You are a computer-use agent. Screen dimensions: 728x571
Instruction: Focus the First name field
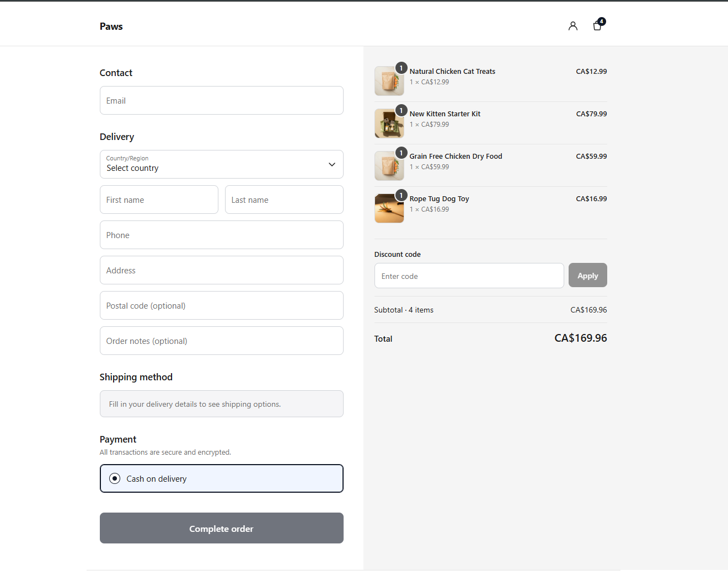(159, 200)
